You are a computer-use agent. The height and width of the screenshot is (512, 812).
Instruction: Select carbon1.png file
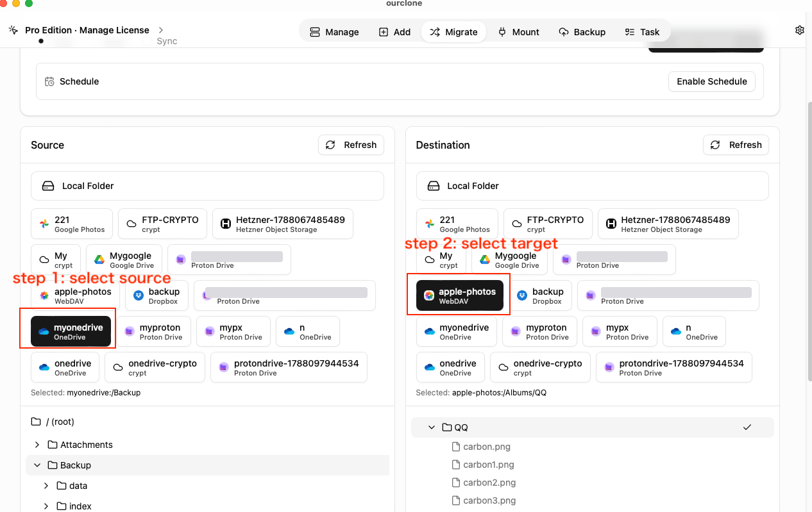[x=489, y=465]
